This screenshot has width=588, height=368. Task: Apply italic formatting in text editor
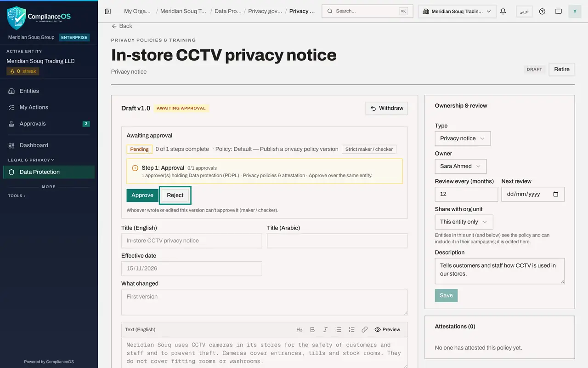pos(325,330)
